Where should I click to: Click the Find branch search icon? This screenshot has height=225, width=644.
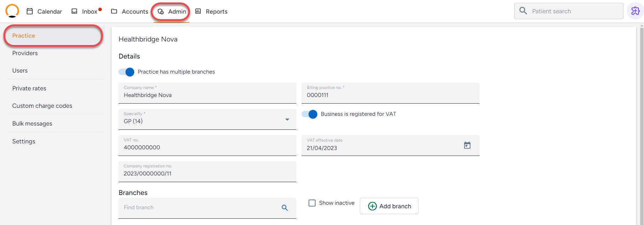tap(285, 208)
